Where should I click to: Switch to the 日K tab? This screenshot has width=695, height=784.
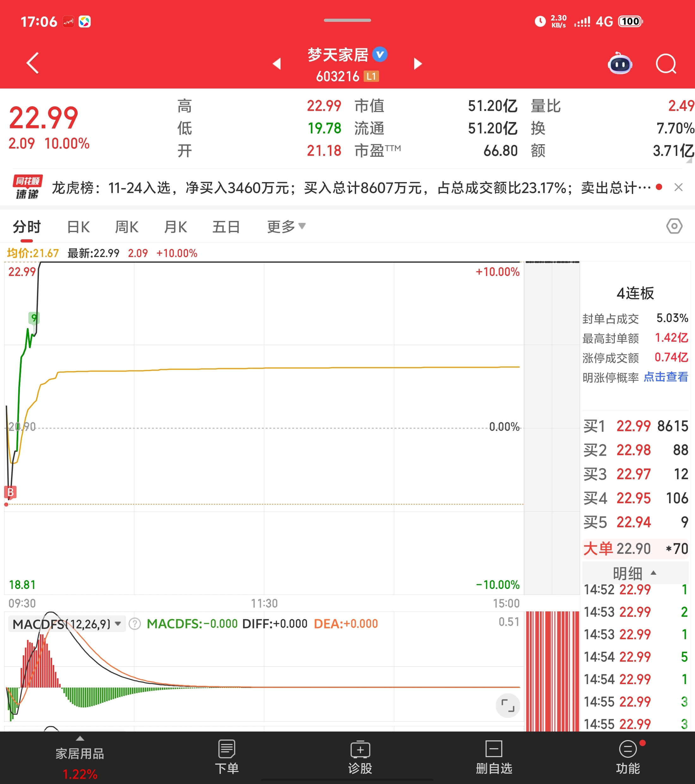click(x=78, y=227)
